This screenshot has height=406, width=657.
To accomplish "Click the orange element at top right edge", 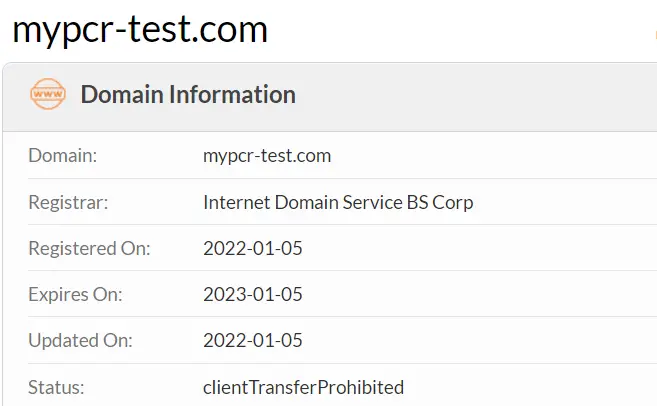I will tap(655, 36).
